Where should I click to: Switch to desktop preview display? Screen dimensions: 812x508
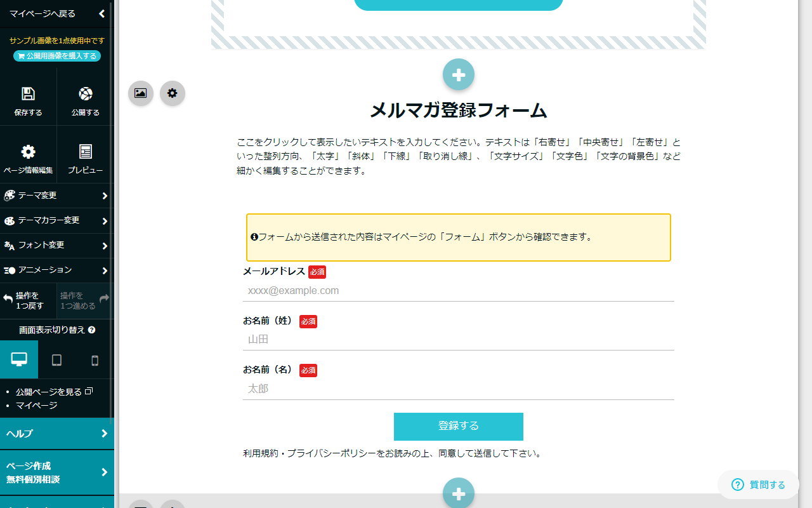[x=19, y=359]
